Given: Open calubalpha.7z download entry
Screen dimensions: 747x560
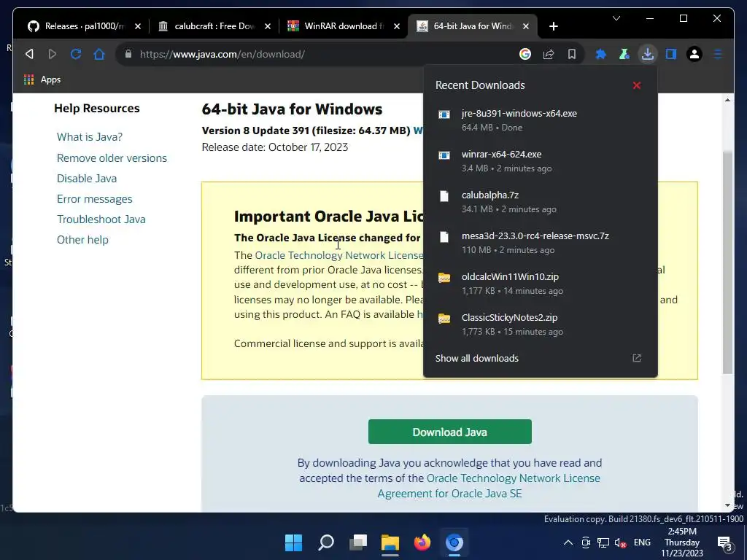Looking at the screenshot, I should (541, 202).
